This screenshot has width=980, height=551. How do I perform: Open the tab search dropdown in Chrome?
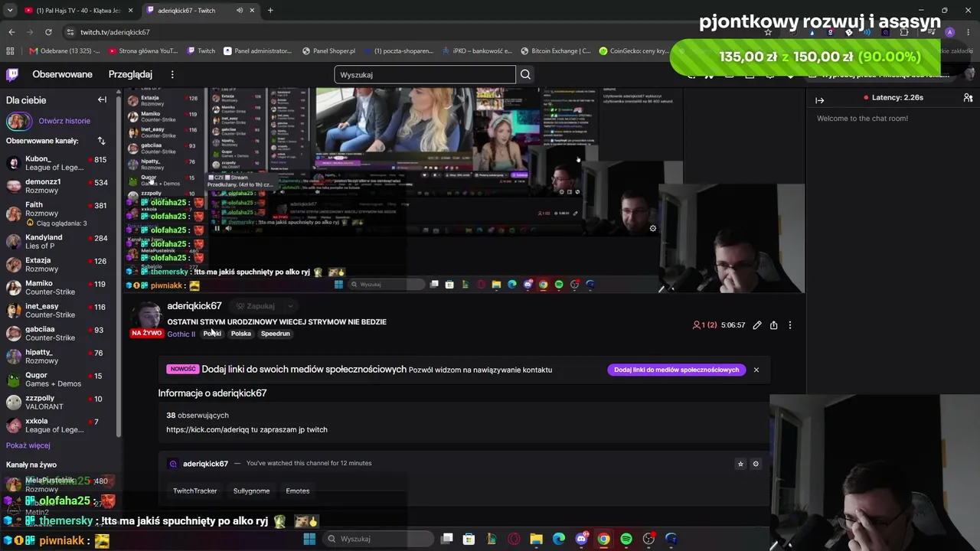pos(10,11)
